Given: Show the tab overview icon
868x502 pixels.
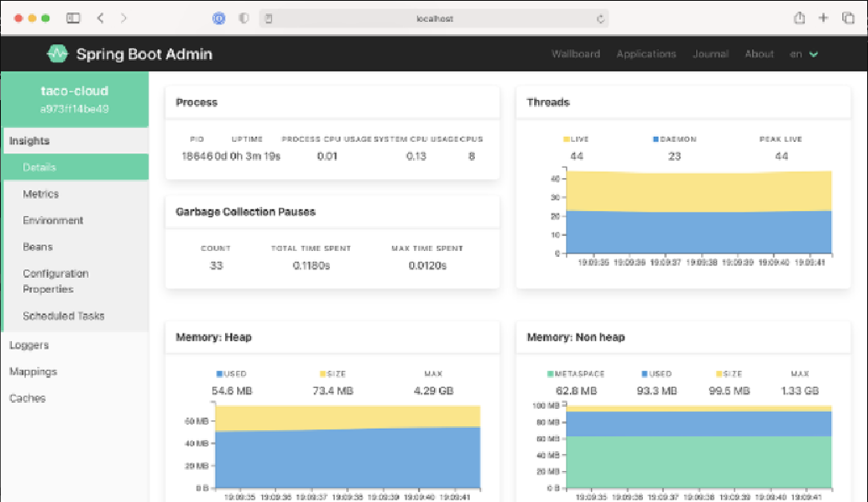Looking at the screenshot, I should [848, 18].
